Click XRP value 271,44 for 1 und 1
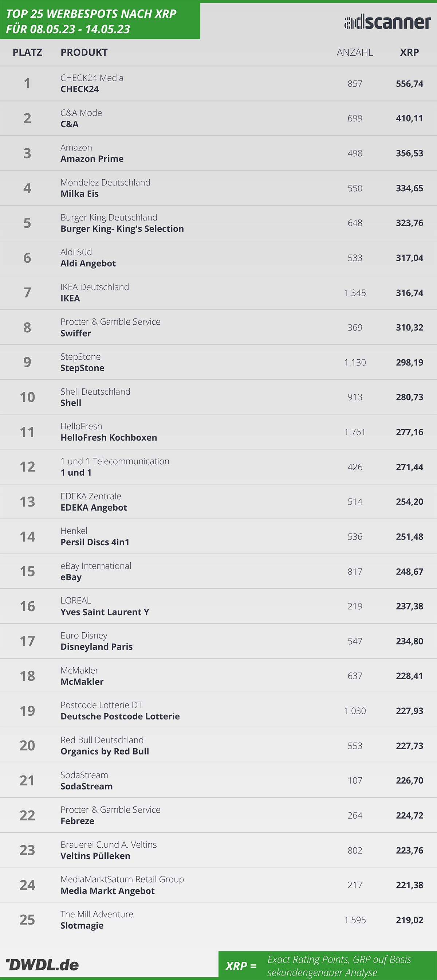 click(409, 467)
